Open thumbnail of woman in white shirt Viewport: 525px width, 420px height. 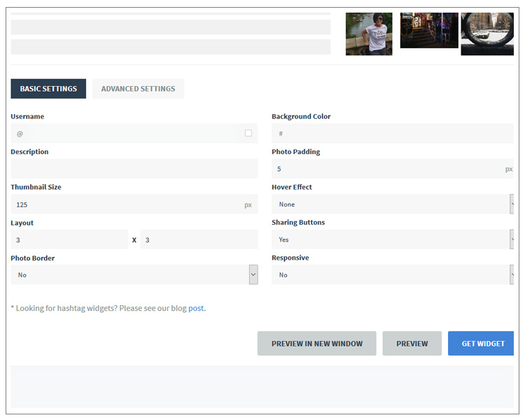tap(369, 34)
